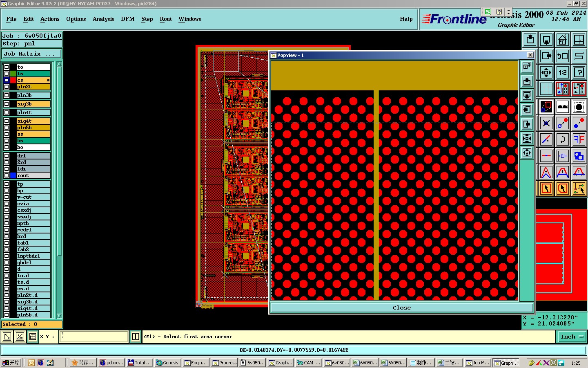
Task: Click the Popview zoom-fit arrows icon
Action: [527, 139]
